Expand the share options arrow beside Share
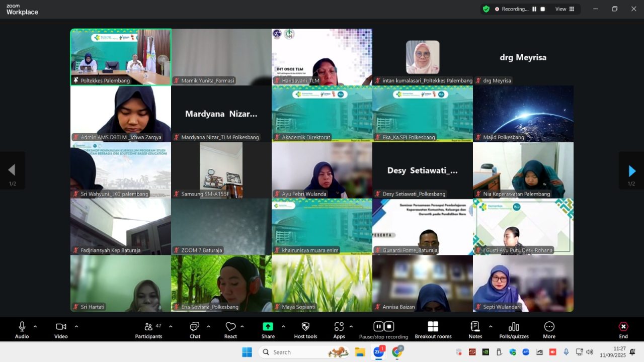 [283, 326]
